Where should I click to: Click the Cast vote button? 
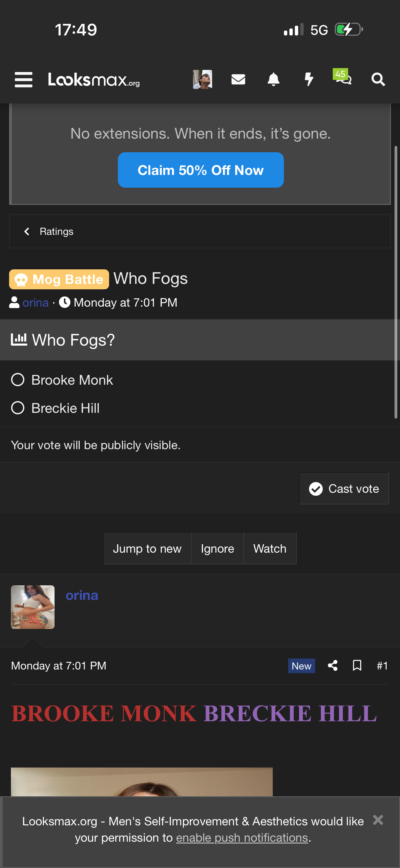click(344, 488)
